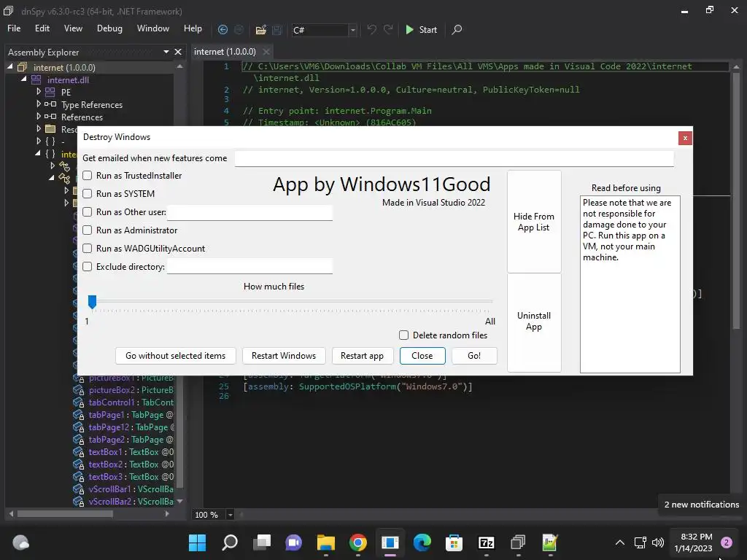Click the Restart Windows button

(284, 356)
